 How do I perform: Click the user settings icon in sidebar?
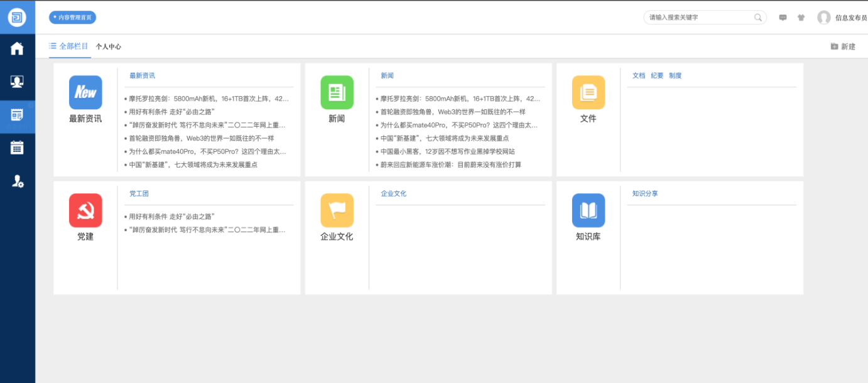pyautogui.click(x=17, y=181)
